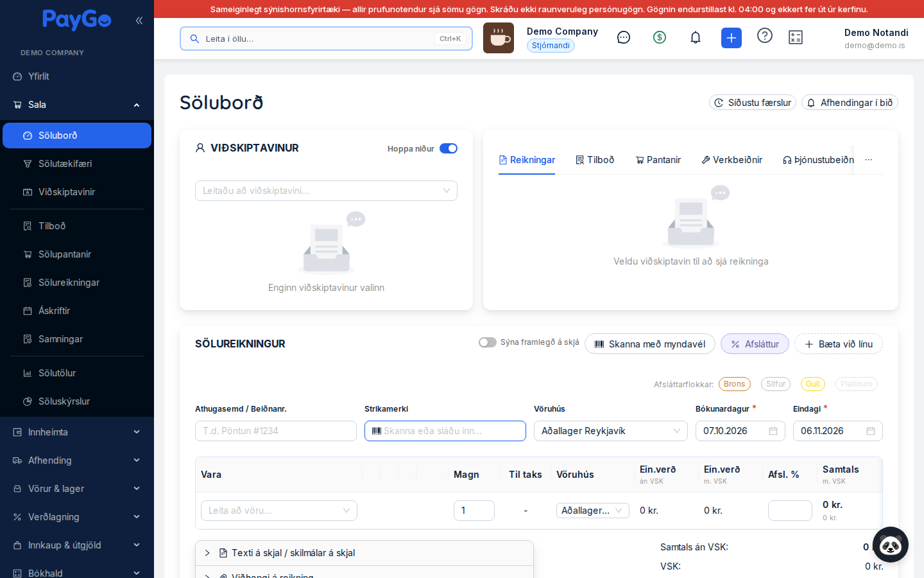Click Bæta við línu button
Screen dimensions: 924x578
(x=839, y=344)
